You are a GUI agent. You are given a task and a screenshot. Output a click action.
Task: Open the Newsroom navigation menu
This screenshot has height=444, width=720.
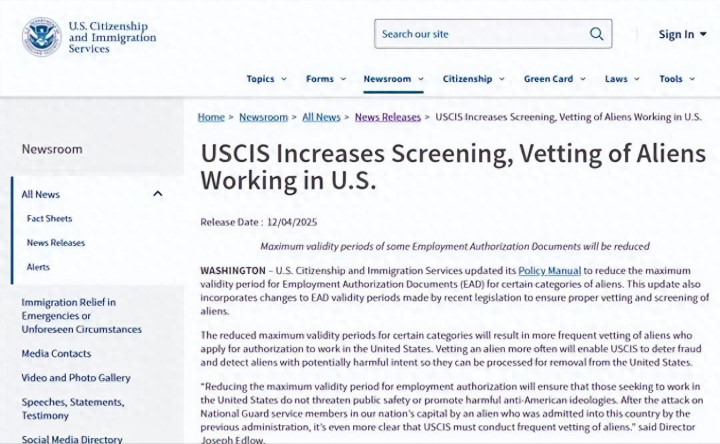393,79
